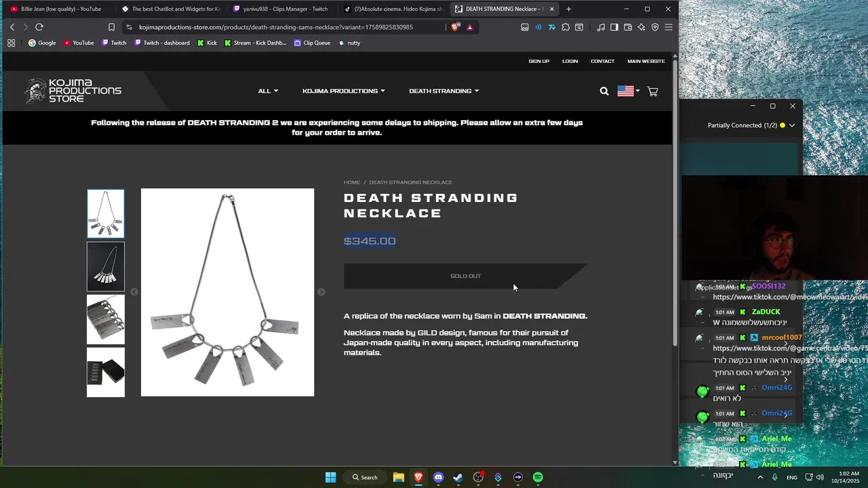Show hidden system tray icons
Image resolution: width=868 pixels, height=488 pixels.
tap(759, 477)
